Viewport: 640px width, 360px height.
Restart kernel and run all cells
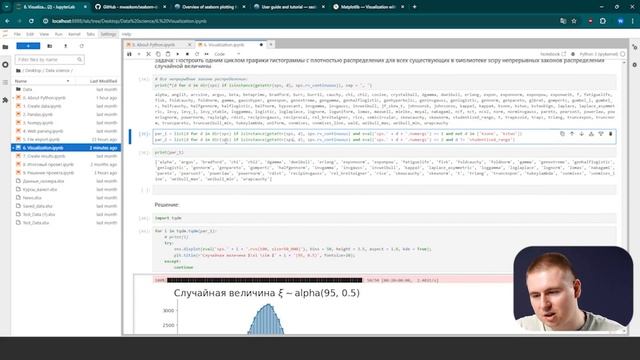click(207, 54)
